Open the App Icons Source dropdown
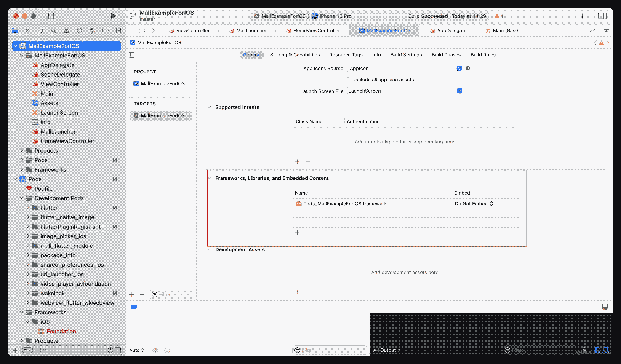The height and width of the screenshot is (364, 621). pyautogui.click(x=405, y=68)
